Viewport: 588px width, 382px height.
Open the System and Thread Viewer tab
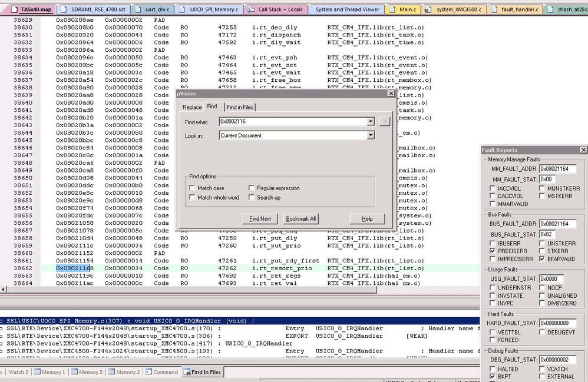(x=347, y=9)
